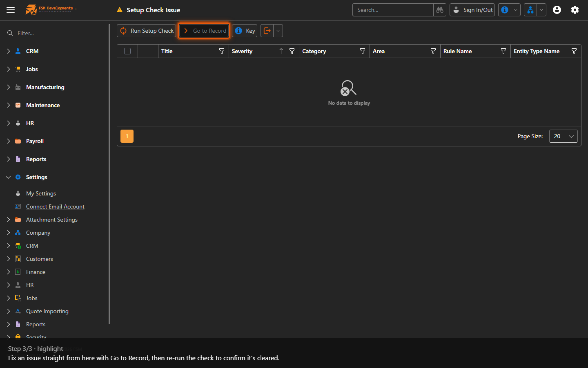Select the Maintenance menu item
Viewport: 588px width, 368px height.
pos(43,105)
